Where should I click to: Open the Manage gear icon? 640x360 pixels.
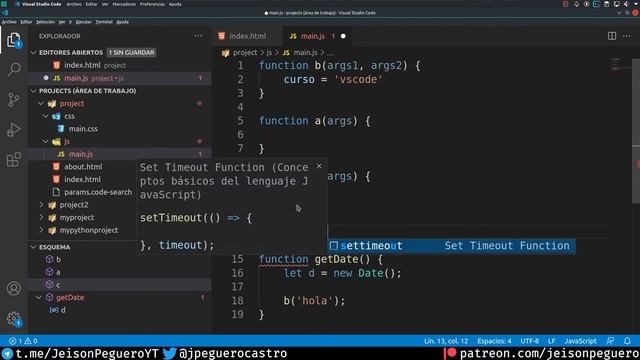(13, 318)
